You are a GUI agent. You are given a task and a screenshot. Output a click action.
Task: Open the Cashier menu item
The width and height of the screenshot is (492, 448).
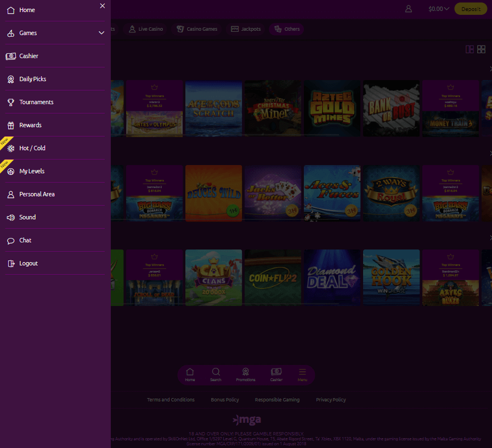point(55,56)
